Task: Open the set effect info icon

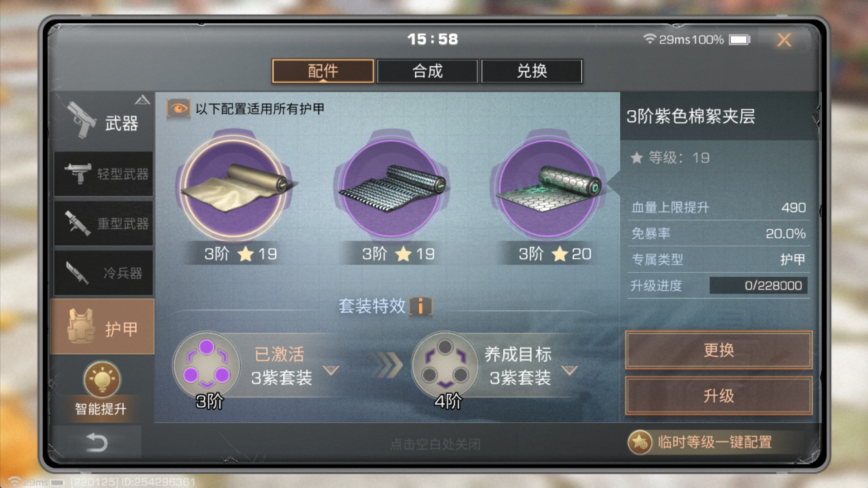Action: [x=421, y=307]
